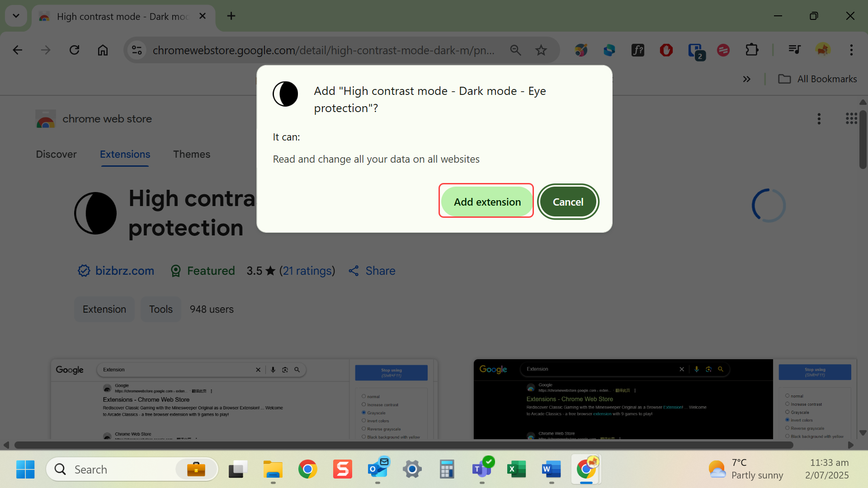Open media controls icon in toolbar
The image size is (868, 488).
pos(794,50)
